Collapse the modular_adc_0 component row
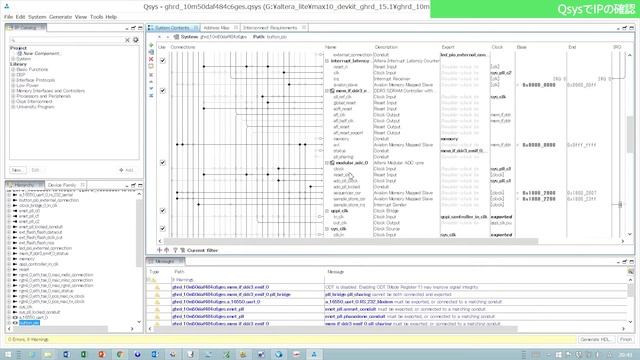This screenshot has height=360, width=640. [x=327, y=163]
